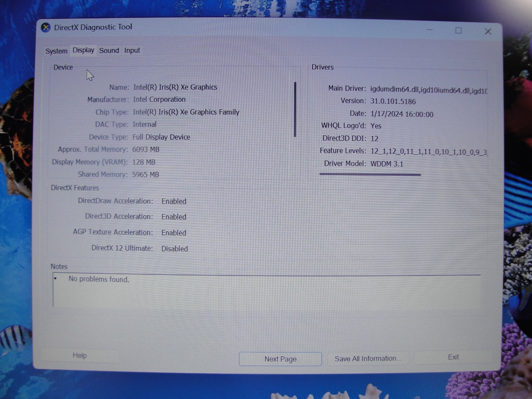
Task: Close the DirectX Diagnostic Tool window
Action: pos(488,31)
